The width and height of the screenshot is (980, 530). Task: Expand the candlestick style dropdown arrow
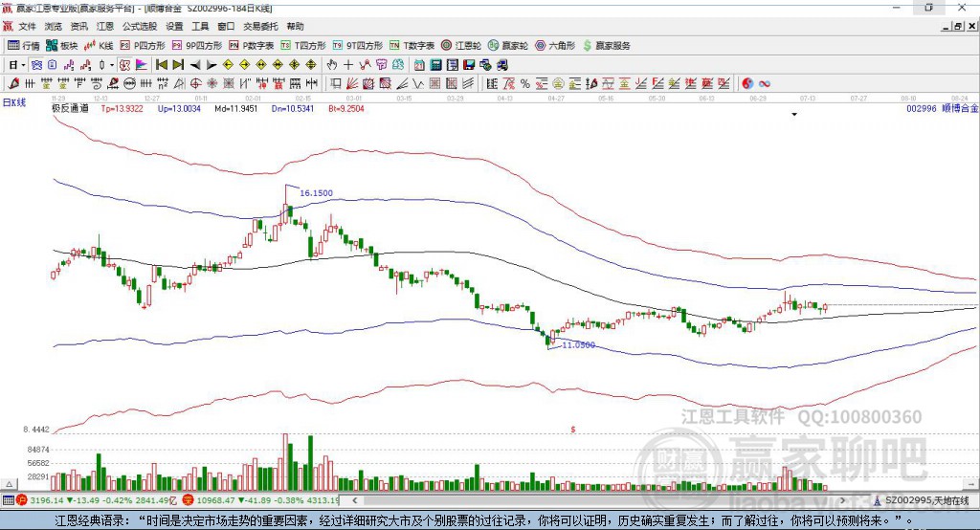pos(112,65)
